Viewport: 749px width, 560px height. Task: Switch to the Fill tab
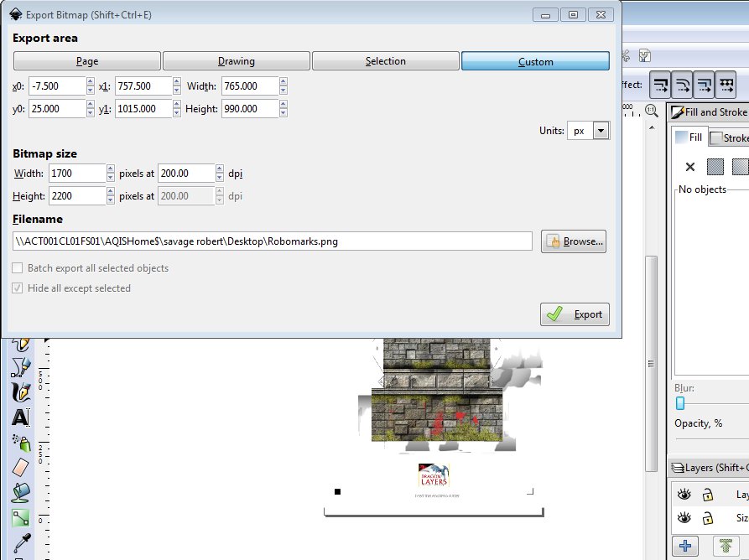tap(689, 137)
